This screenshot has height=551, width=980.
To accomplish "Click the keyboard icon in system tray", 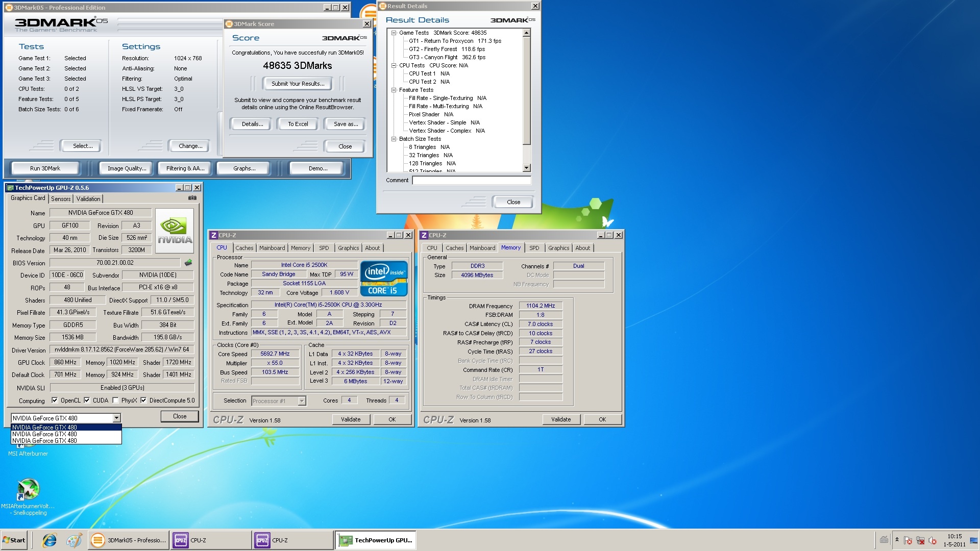I will (884, 540).
